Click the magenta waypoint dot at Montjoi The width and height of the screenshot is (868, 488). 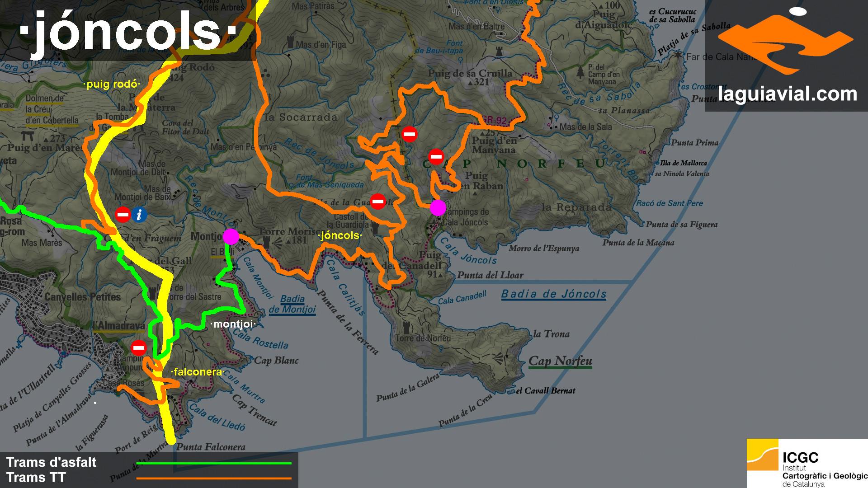click(231, 236)
